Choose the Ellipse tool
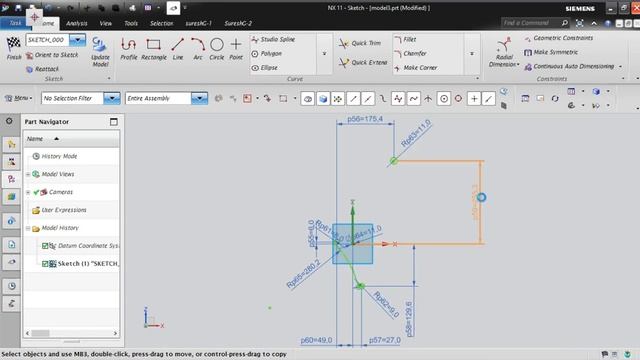This screenshot has height=360, width=640. [264, 68]
